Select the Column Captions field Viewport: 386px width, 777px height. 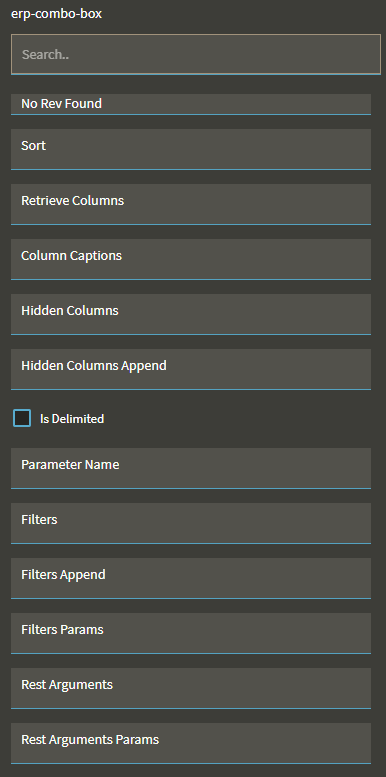pyautogui.click(x=191, y=260)
